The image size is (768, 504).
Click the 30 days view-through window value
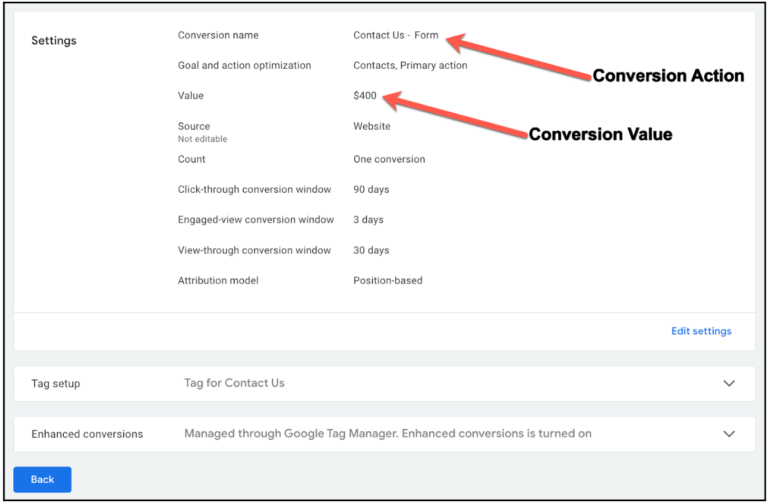(x=371, y=250)
